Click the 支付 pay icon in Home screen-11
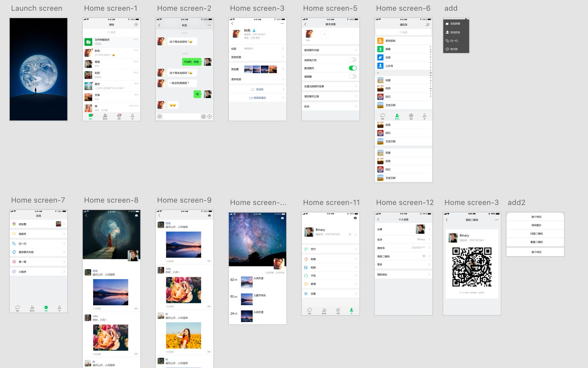 pos(306,249)
